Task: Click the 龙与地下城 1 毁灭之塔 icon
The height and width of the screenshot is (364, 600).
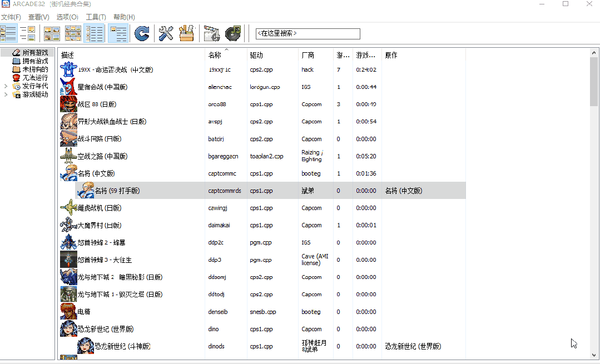Action: [68, 294]
